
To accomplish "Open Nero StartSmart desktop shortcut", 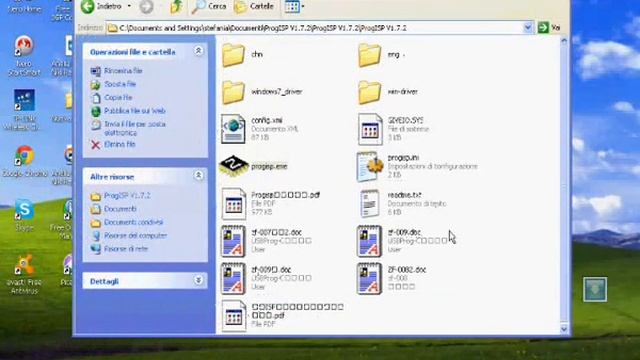I will click(x=24, y=56).
